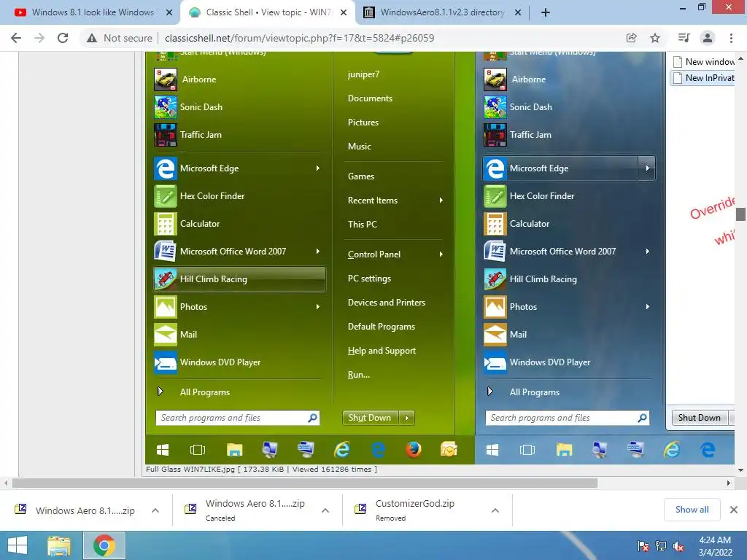This screenshot has height=560, width=747.
Task: Click Search programs and files box in blue menu
Action: click(567, 418)
